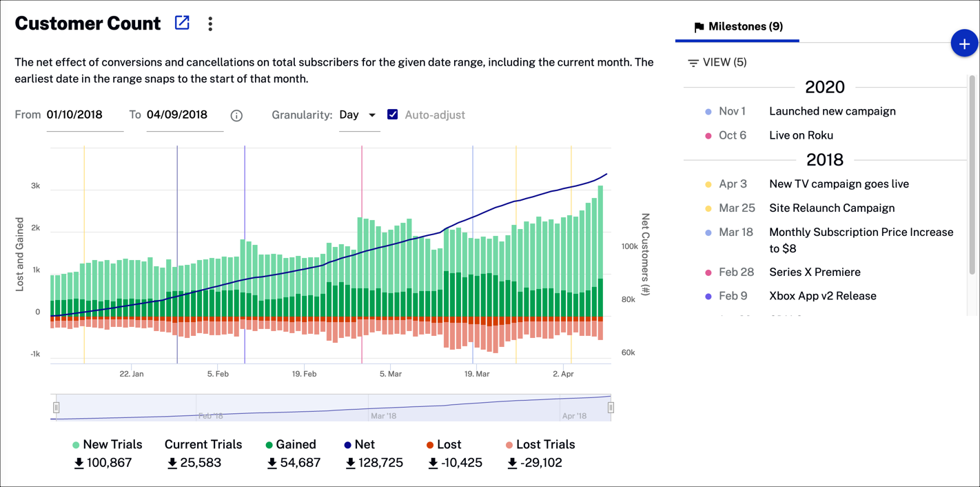The height and width of the screenshot is (487, 980).
Task: Download Gained data
Action: pyautogui.click(x=272, y=463)
